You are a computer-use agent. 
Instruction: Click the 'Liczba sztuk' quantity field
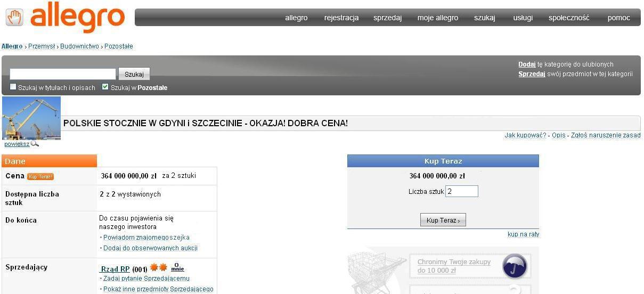[462, 191]
